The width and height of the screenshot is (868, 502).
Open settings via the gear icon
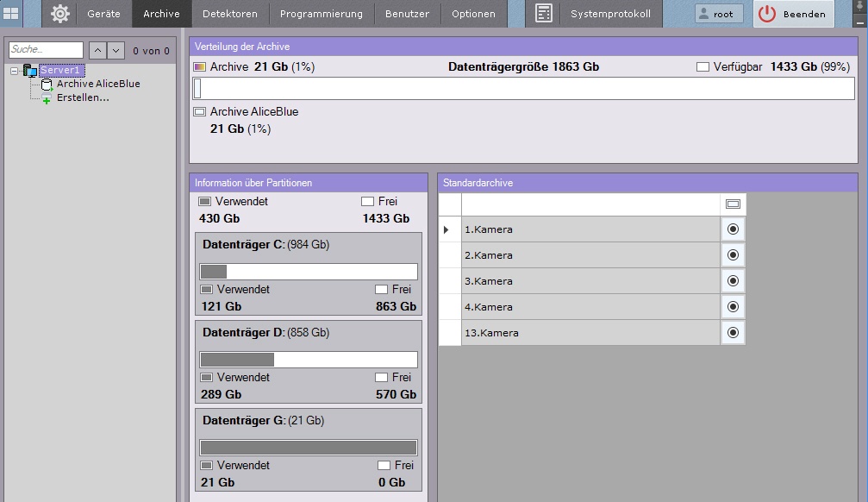pyautogui.click(x=59, y=14)
